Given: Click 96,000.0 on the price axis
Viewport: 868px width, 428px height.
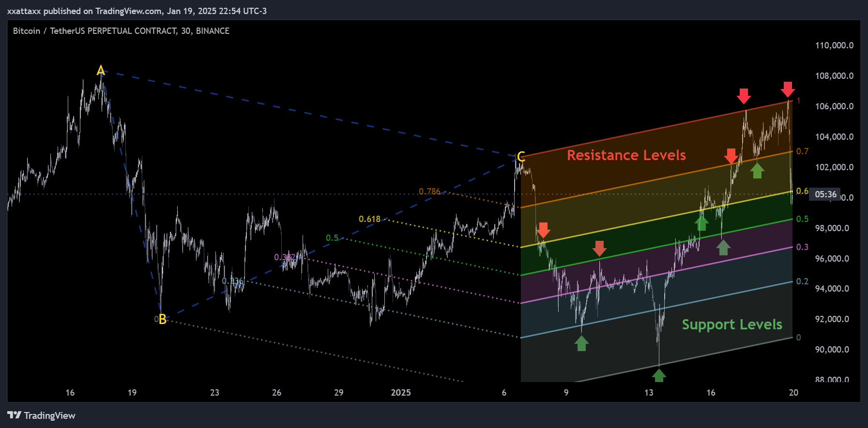Looking at the screenshot, I should click(x=832, y=259).
